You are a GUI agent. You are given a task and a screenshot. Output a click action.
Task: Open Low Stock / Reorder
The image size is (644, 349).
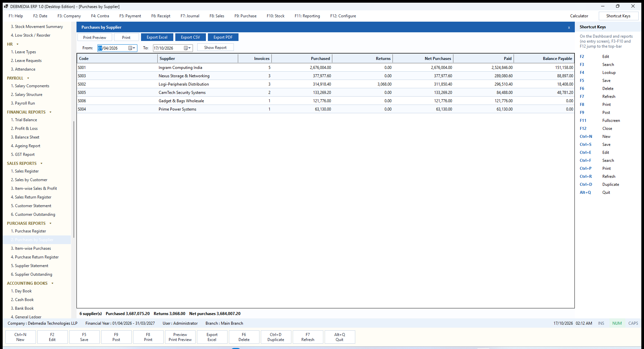31,35
